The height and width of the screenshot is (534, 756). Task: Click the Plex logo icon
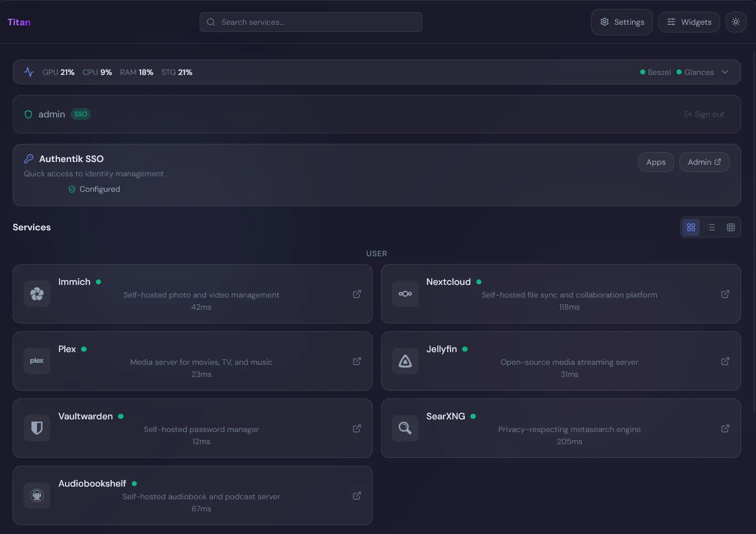point(37,361)
